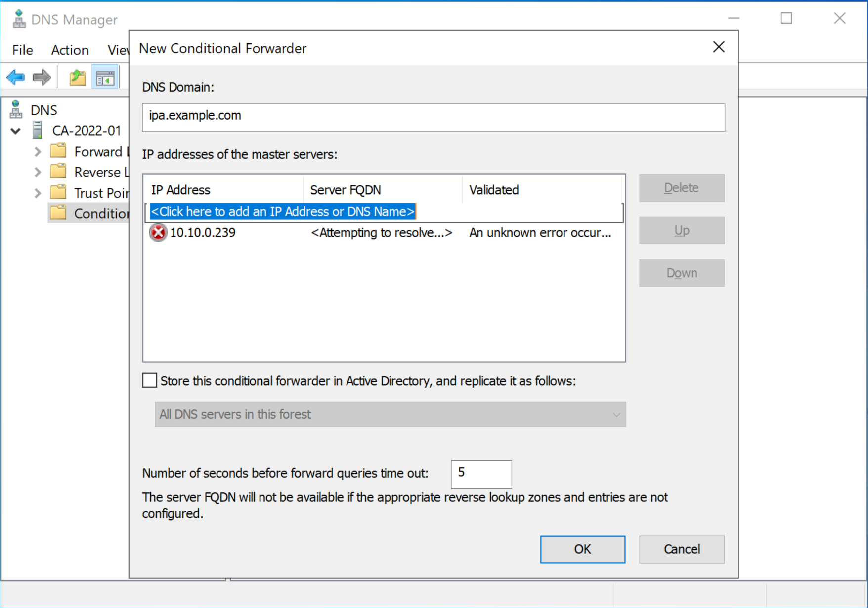Click the red error icon beside 10.10.0.239
Screen dimensions: 868x608
click(158, 233)
